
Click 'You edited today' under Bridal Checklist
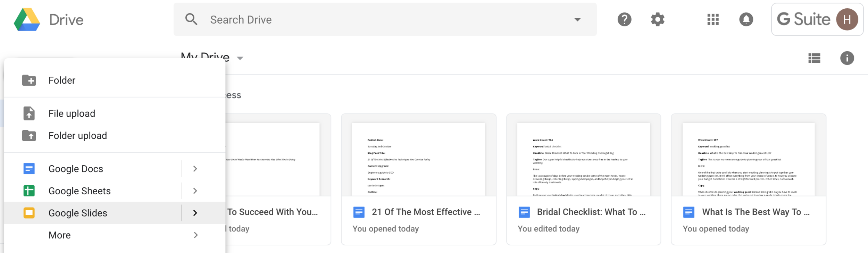coord(549,229)
